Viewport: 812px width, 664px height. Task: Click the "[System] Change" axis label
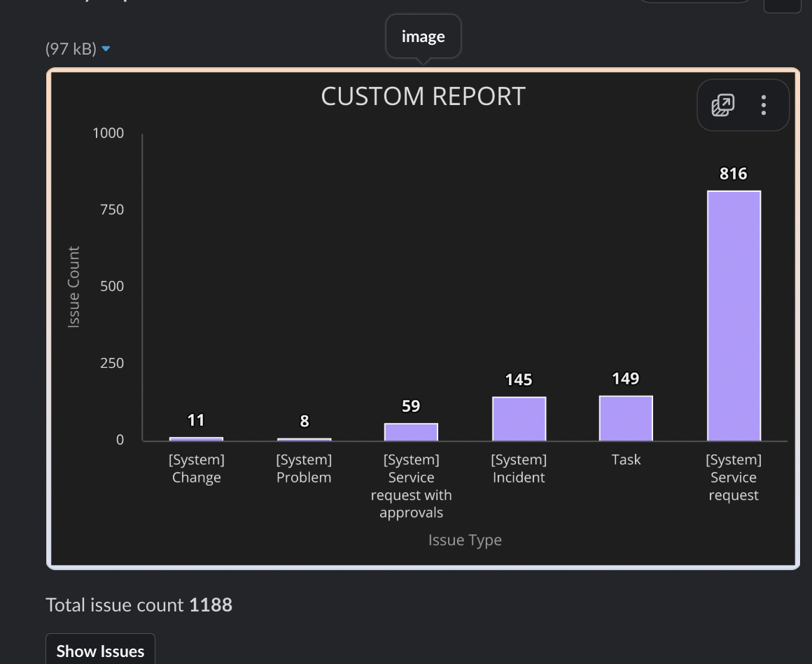[x=196, y=468]
